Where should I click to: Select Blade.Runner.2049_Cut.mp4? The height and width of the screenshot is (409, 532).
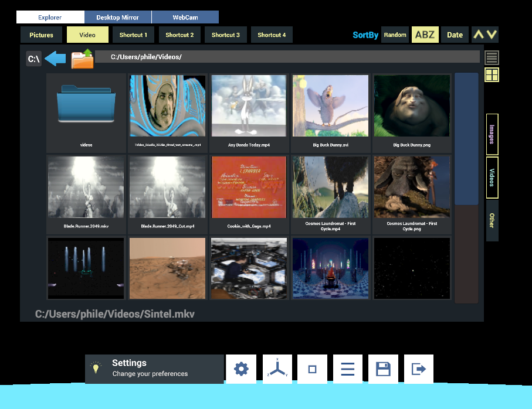[x=168, y=195]
